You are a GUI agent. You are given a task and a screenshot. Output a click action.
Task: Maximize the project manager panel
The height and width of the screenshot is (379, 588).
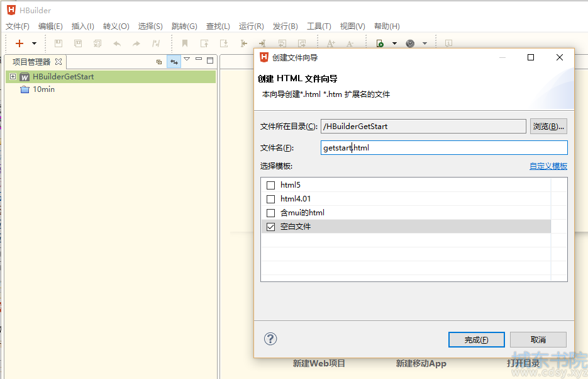210,60
